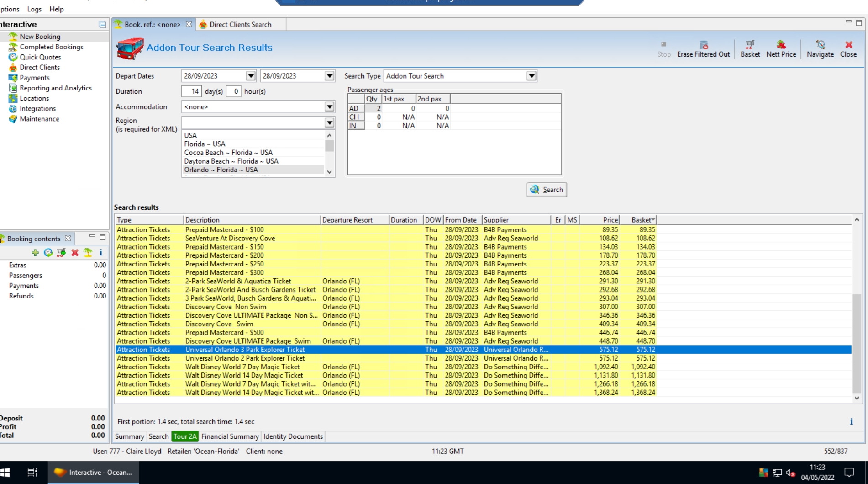This screenshot has height=484, width=868.
Task: Expand the Search Type dropdown
Action: point(531,76)
